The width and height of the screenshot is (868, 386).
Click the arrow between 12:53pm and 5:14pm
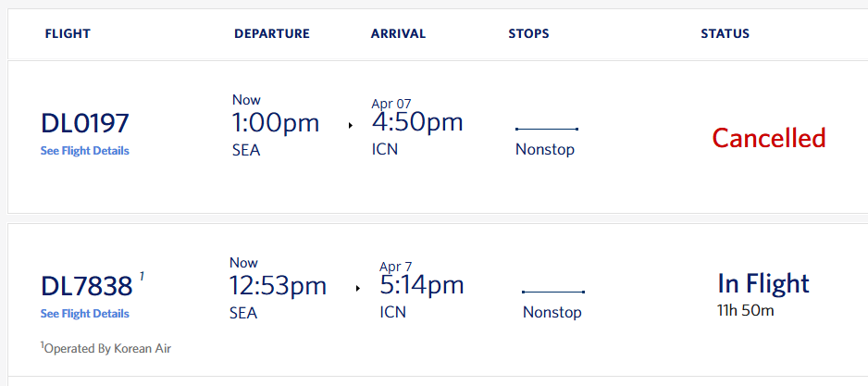pyautogui.click(x=358, y=288)
